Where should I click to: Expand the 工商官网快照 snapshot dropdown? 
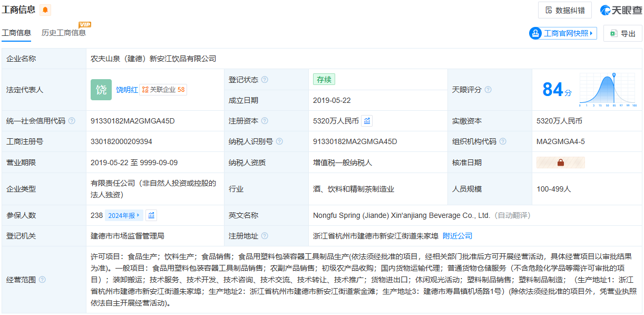[563, 33]
